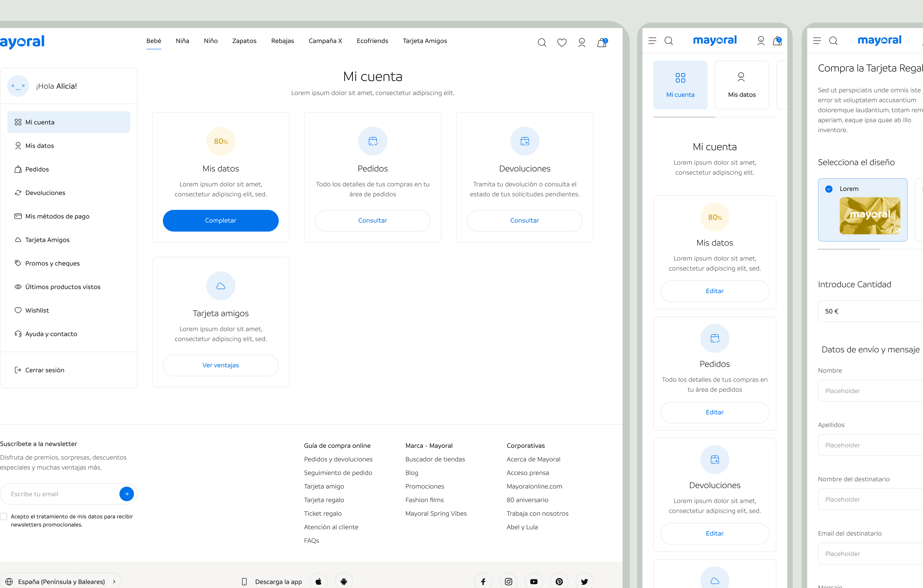Screen dimensions: 923x588
Task: Click the desktop header search icon
Action: coord(542,43)
